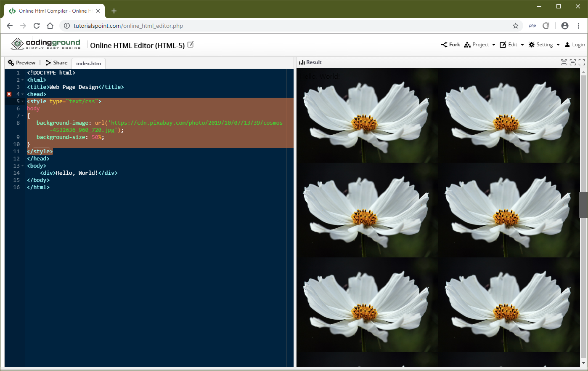Viewport: 588px width, 371px height.
Task: Click the '<title>Web Page Design</title>' line
Action: pos(75,87)
